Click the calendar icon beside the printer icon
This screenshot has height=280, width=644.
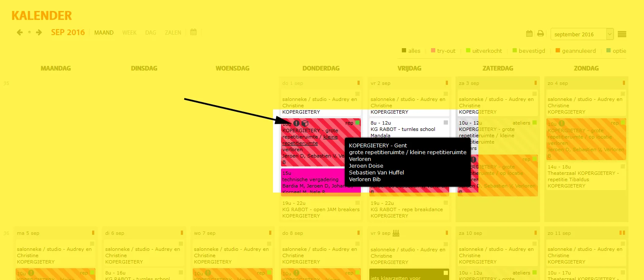pos(529,34)
